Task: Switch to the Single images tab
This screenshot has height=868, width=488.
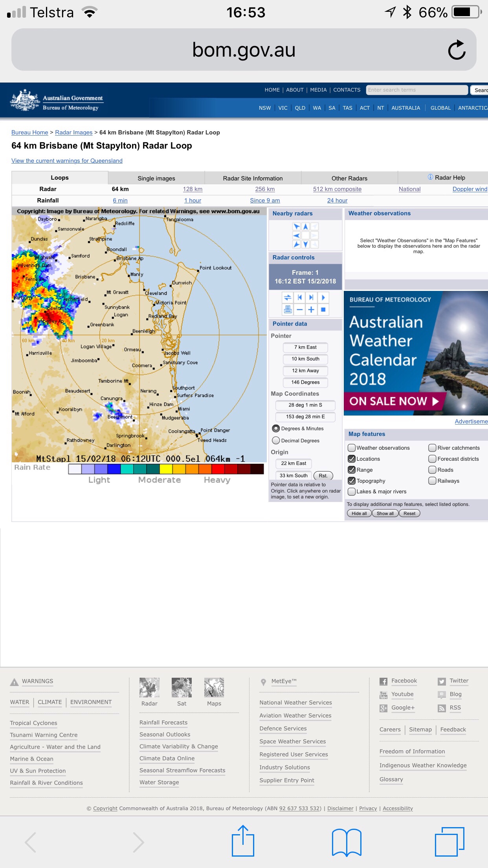Action: [x=156, y=178]
